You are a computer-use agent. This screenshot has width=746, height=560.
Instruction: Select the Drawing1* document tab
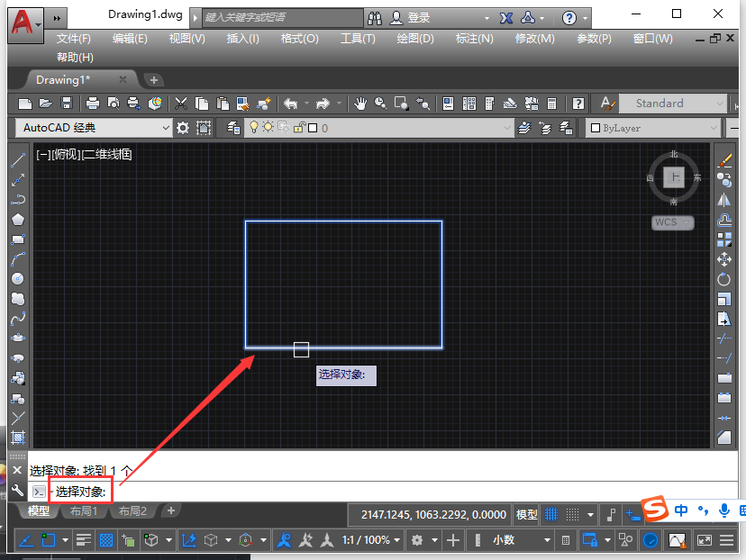[63, 80]
